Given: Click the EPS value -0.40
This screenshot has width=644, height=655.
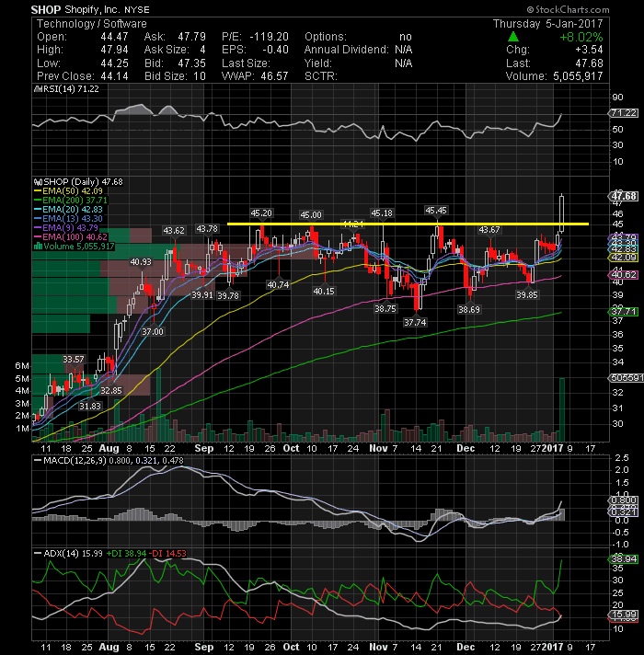Looking at the screenshot, I should 276,50.
